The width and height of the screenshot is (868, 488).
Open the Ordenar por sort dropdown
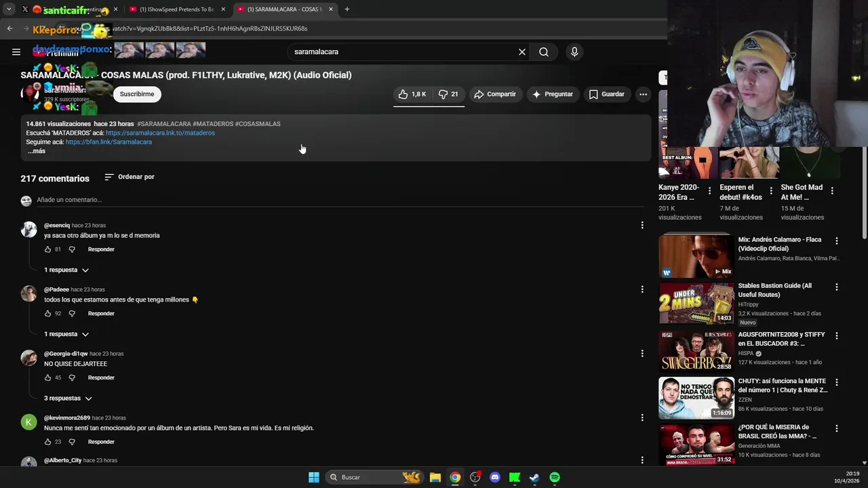(x=130, y=177)
